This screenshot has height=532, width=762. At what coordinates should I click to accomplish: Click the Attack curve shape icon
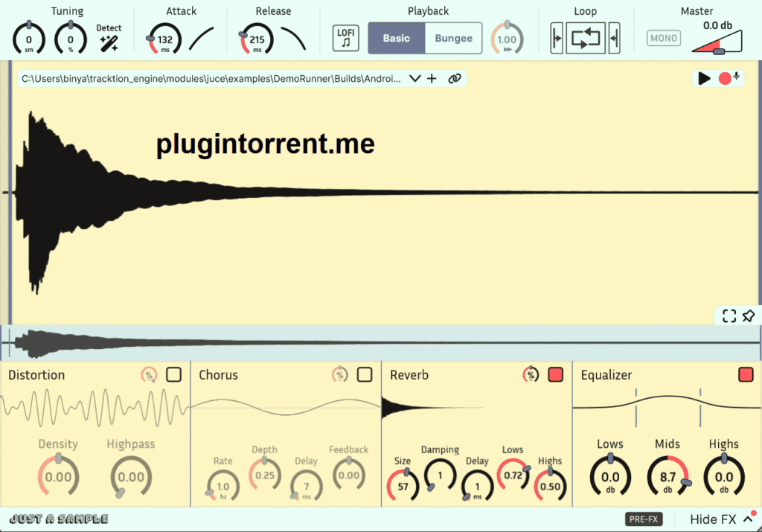click(x=201, y=39)
